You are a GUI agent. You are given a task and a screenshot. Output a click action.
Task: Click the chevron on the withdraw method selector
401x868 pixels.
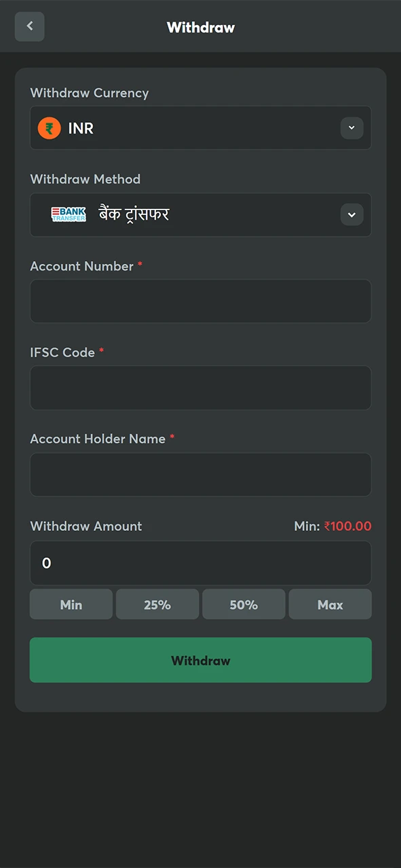[351, 214]
